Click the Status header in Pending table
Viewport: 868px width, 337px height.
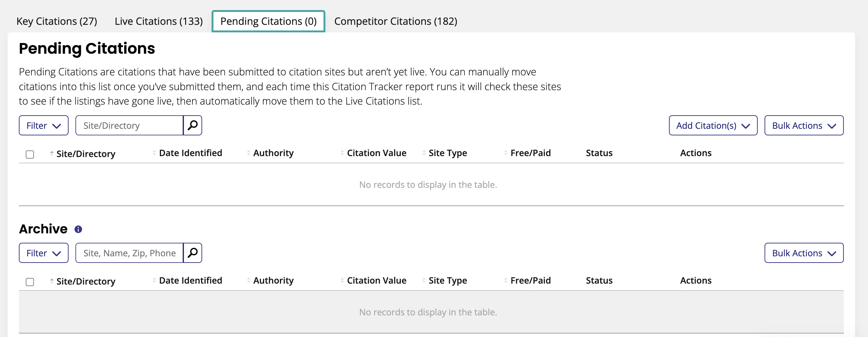[x=599, y=153]
